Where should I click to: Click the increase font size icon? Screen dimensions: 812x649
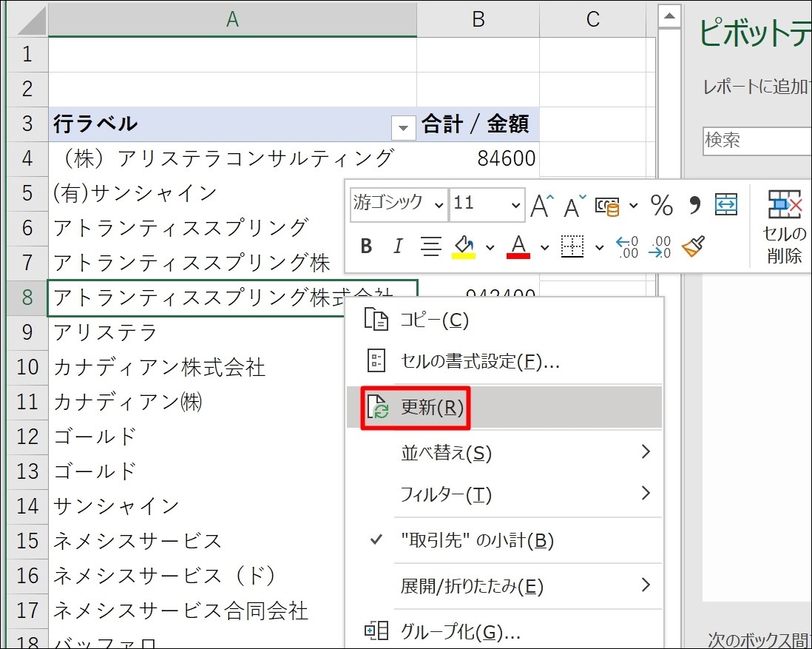(542, 206)
